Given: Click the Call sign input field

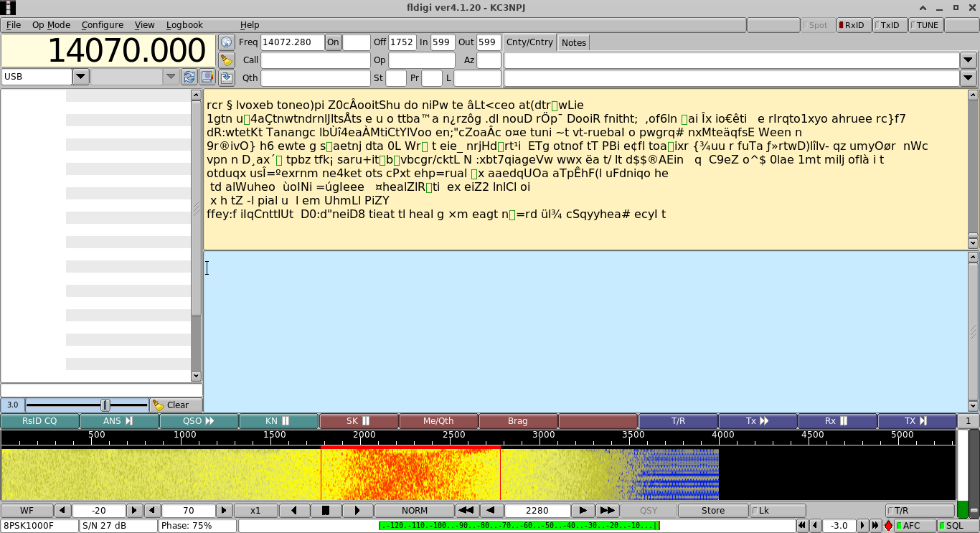Looking at the screenshot, I should 315,60.
